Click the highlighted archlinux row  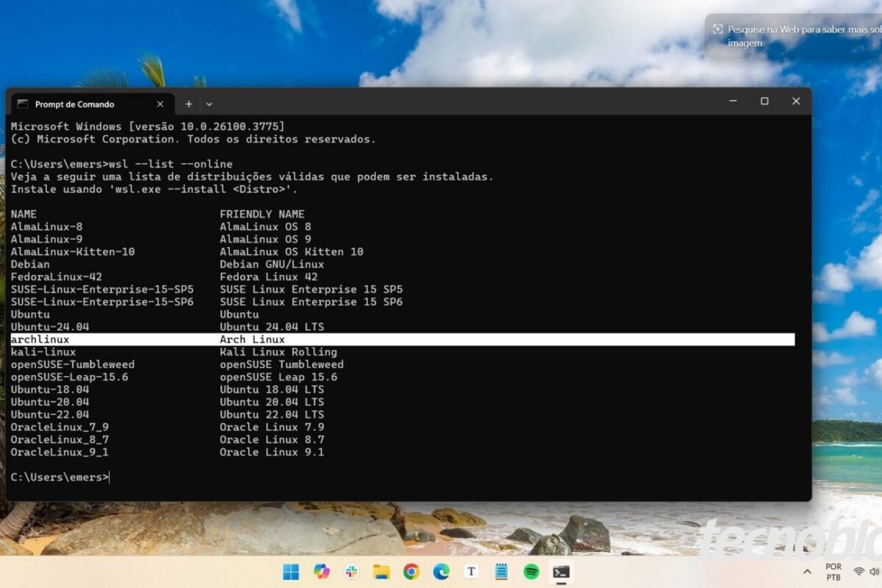click(x=402, y=340)
